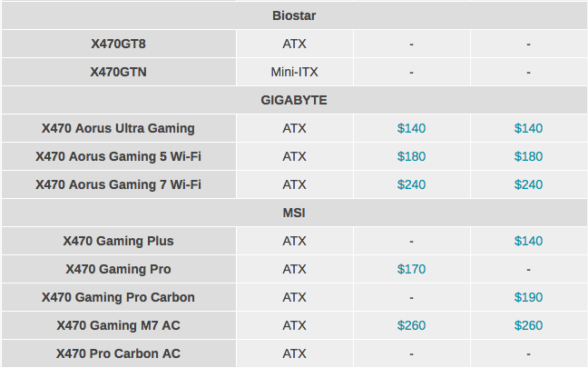Click the left $260 Gaming M7 AC price
The image size is (588, 368).
[411, 325]
